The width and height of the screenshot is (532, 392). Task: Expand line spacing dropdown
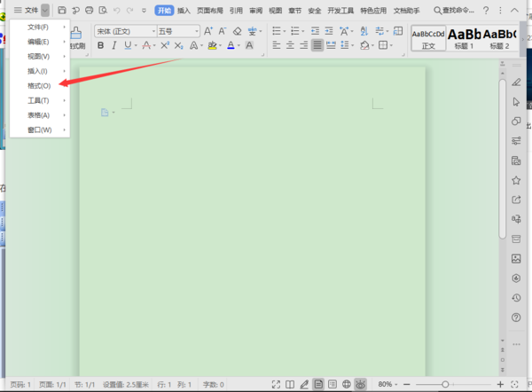pos(353,45)
